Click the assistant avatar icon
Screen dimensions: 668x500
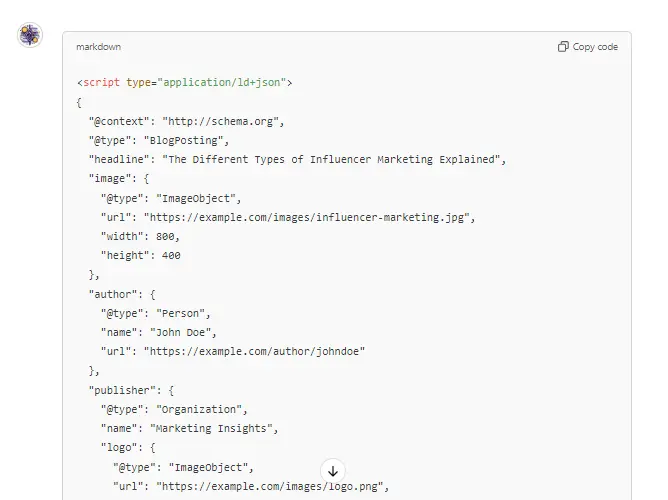click(30, 36)
